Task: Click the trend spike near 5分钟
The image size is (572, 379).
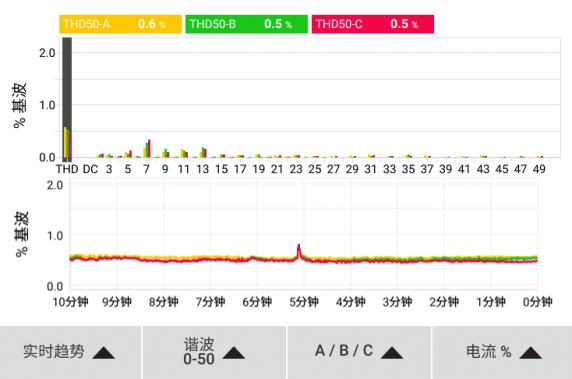Action: [299, 251]
